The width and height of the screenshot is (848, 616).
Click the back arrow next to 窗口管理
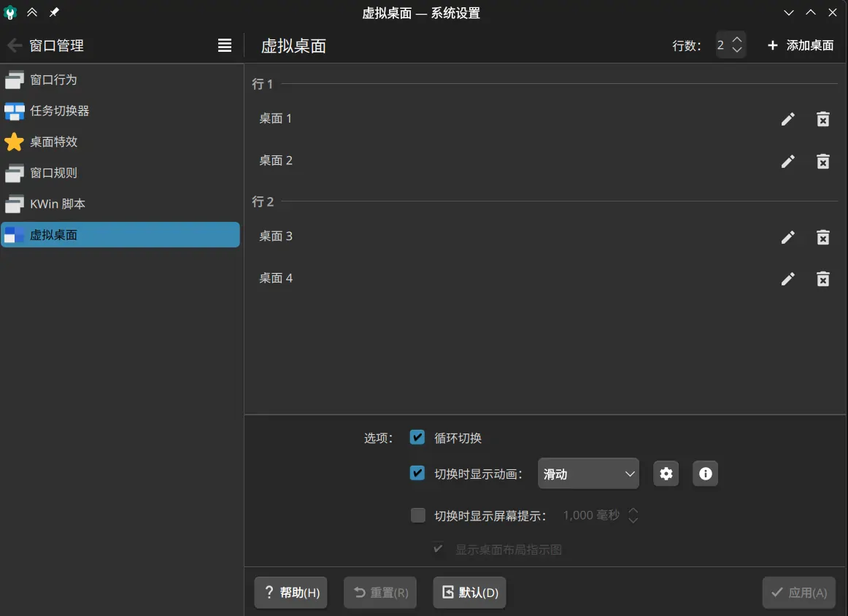[x=15, y=45]
